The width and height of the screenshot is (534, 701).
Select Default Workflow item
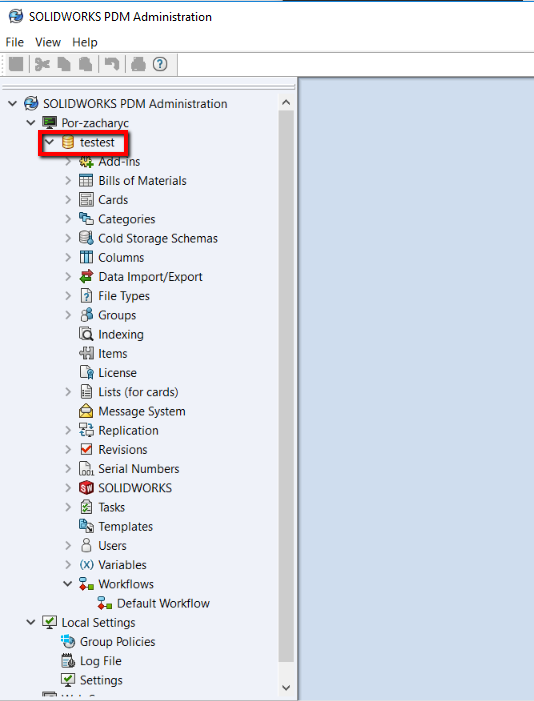point(153,604)
